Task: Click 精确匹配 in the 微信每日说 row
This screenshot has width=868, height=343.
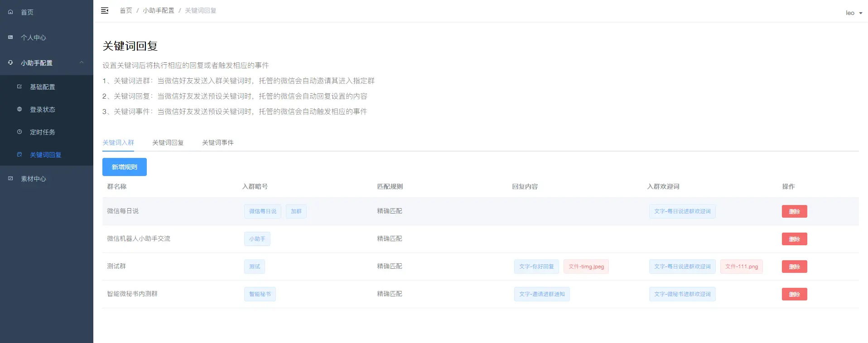Action: [390, 211]
